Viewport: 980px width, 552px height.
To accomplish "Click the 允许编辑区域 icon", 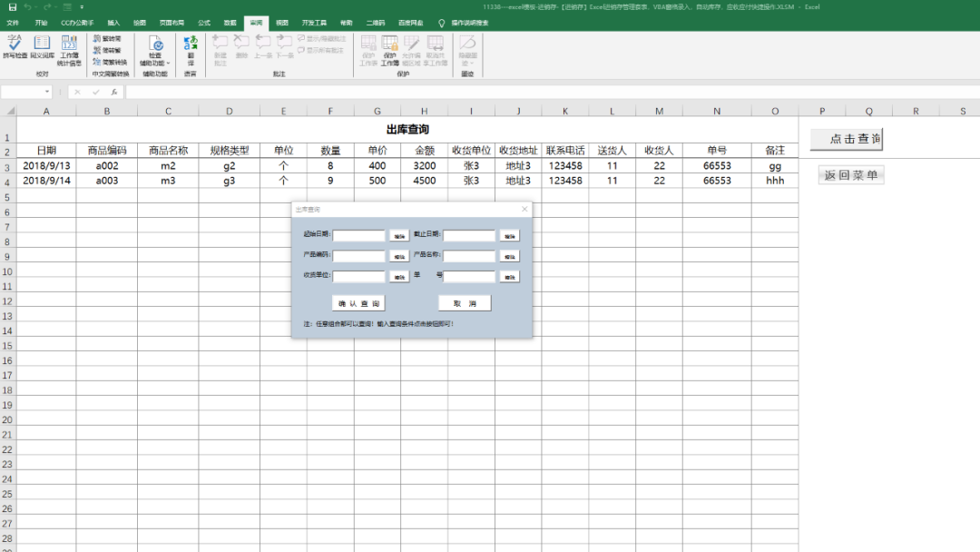I will click(x=411, y=51).
